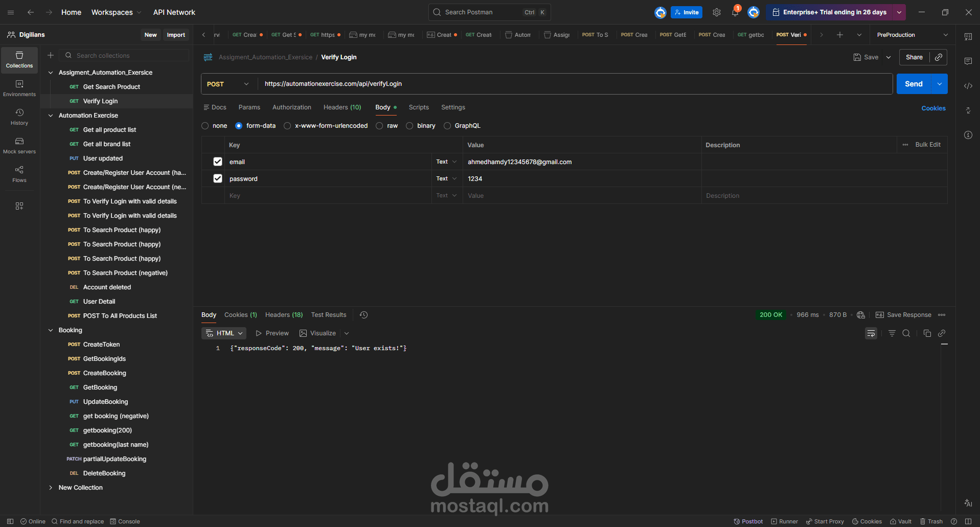Click the Invite button

point(687,12)
